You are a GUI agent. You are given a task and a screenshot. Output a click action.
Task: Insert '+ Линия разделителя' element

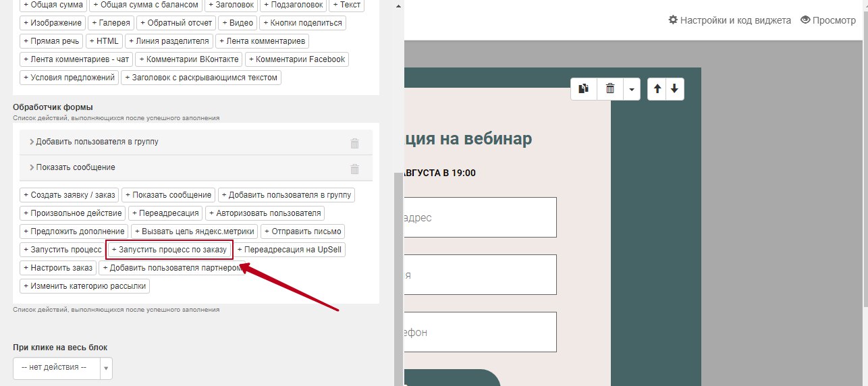click(169, 41)
